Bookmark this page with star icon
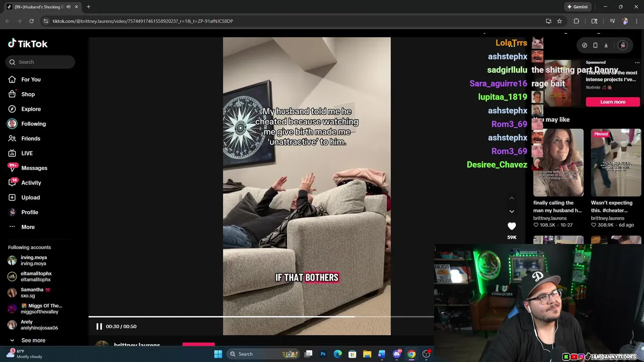 [559, 21]
